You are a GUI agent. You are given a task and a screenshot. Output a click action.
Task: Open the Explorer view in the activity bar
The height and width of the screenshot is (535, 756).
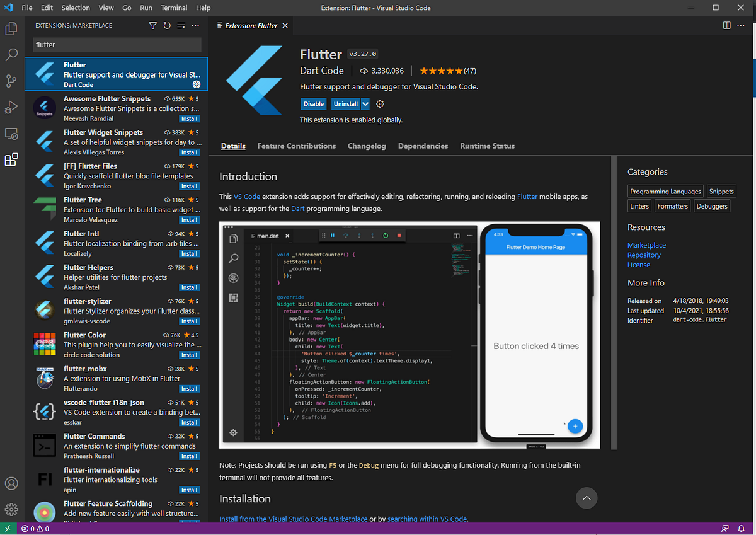[11, 29]
